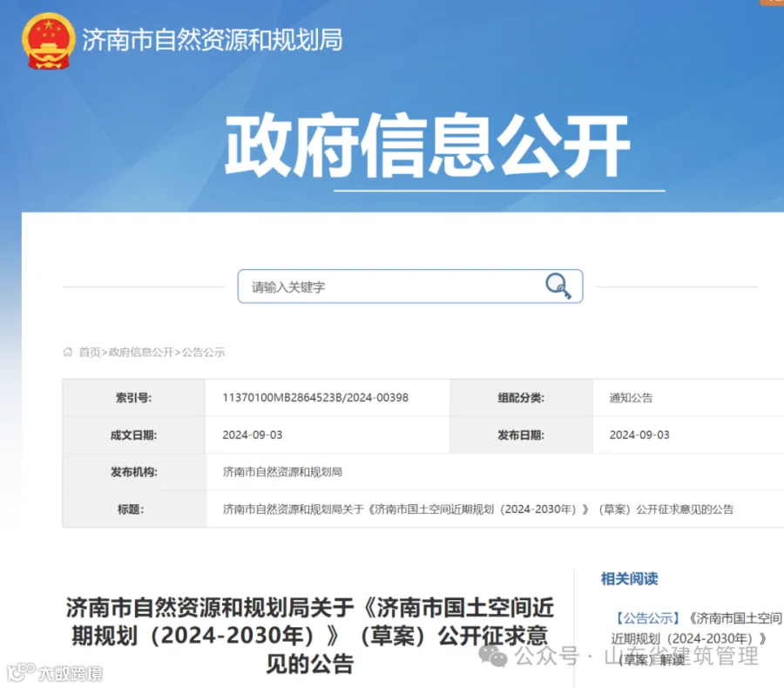Click 成文日期 label cell
784x688 pixels.
[x=134, y=435]
